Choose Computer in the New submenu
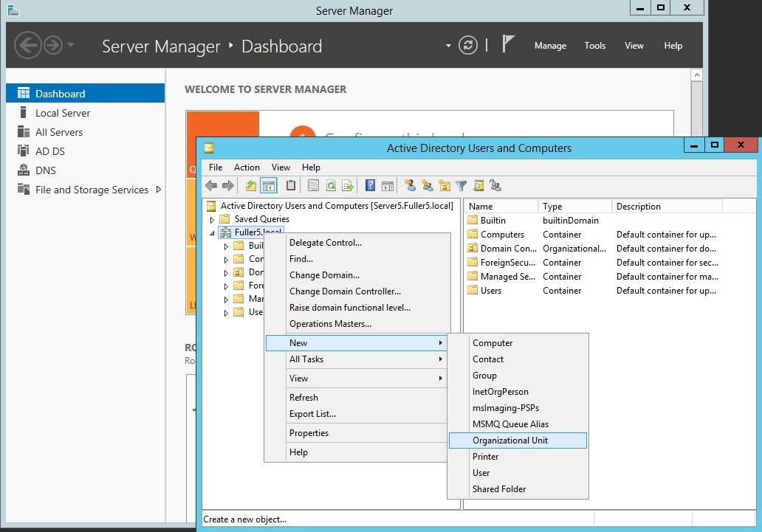The width and height of the screenshot is (762, 532). [x=518, y=343]
